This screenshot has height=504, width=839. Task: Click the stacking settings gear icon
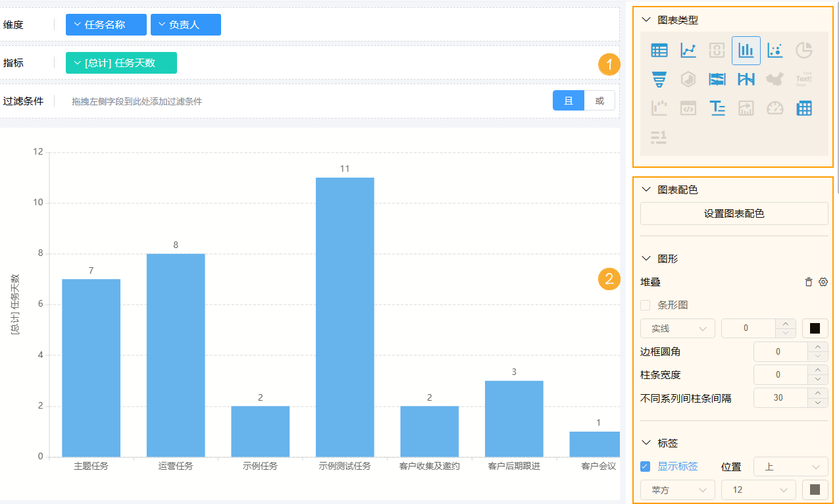(x=823, y=282)
